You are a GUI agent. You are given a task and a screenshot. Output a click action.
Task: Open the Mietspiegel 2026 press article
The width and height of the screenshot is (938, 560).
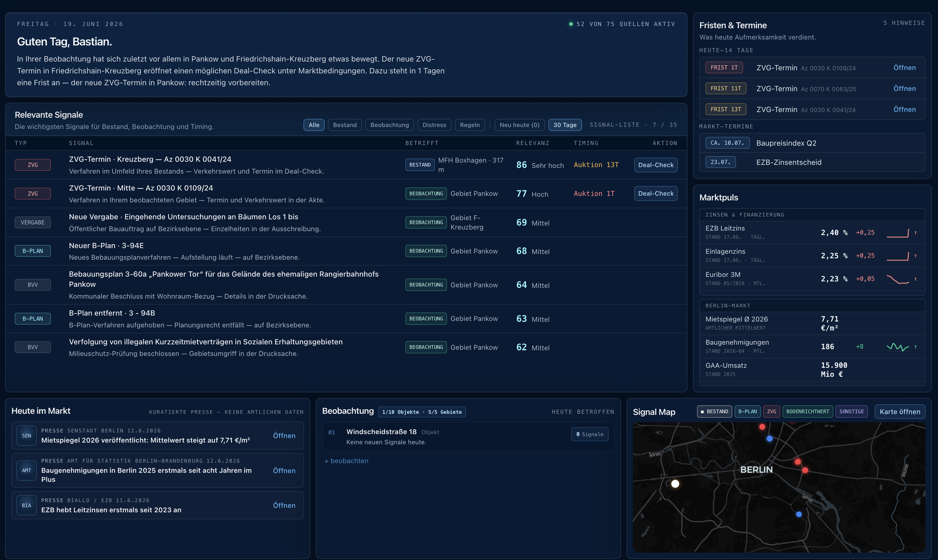click(x=284, y=436)
